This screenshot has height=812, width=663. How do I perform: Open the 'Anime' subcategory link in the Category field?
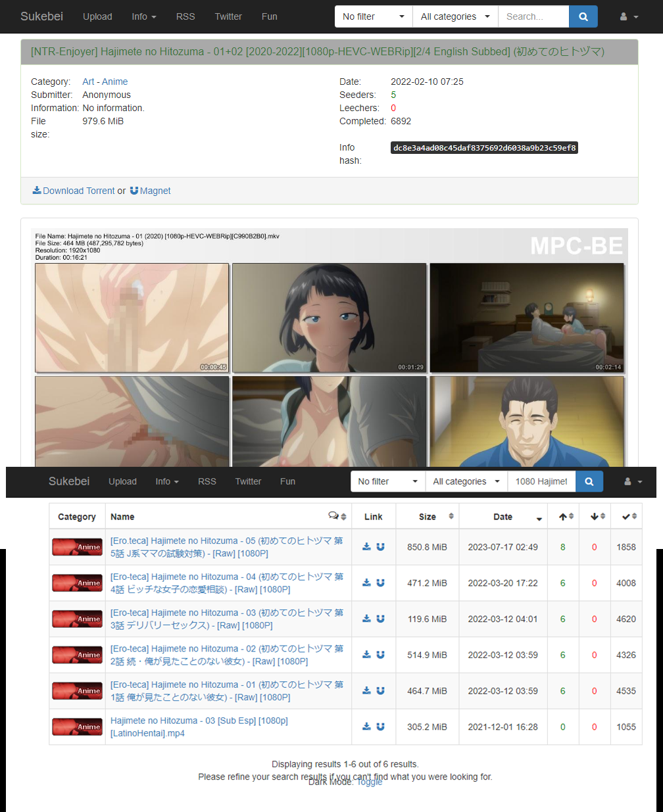click(114, 82)
